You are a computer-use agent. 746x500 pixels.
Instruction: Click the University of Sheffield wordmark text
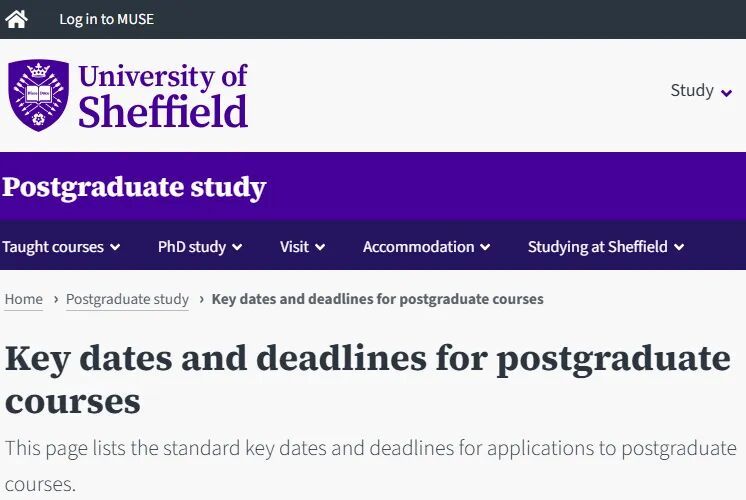click(x=163, y=95)
